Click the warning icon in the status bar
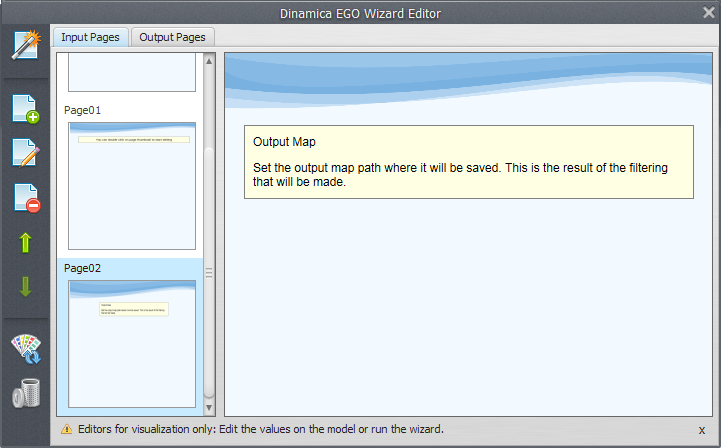Screen dimensions: 721x448 click(67, 429)
